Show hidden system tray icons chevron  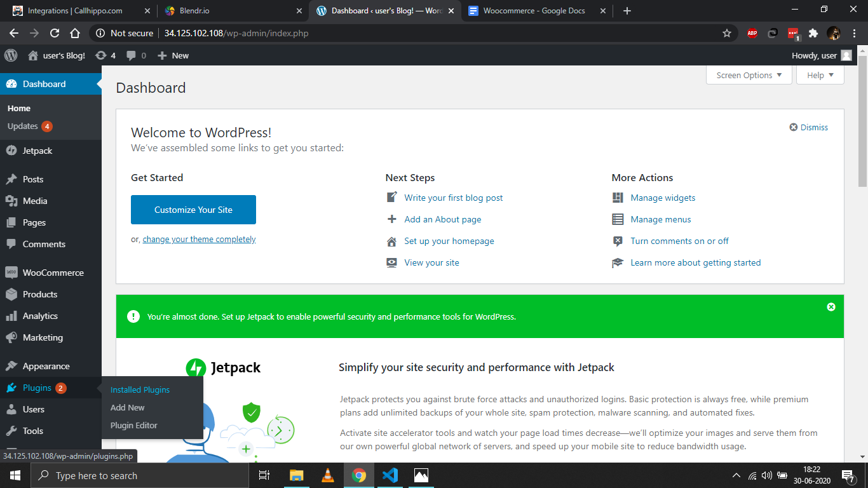pos(736,475)
